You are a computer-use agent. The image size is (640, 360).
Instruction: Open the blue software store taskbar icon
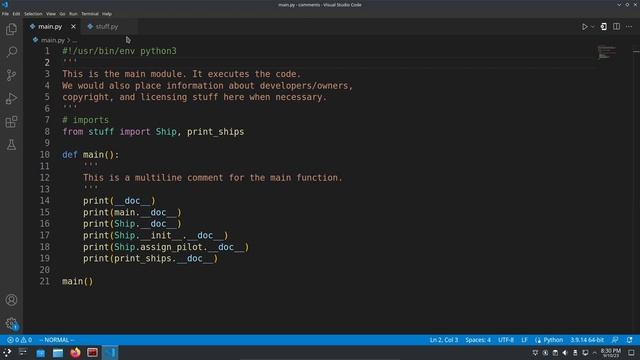pyautogui.click(x=40, y=353)
